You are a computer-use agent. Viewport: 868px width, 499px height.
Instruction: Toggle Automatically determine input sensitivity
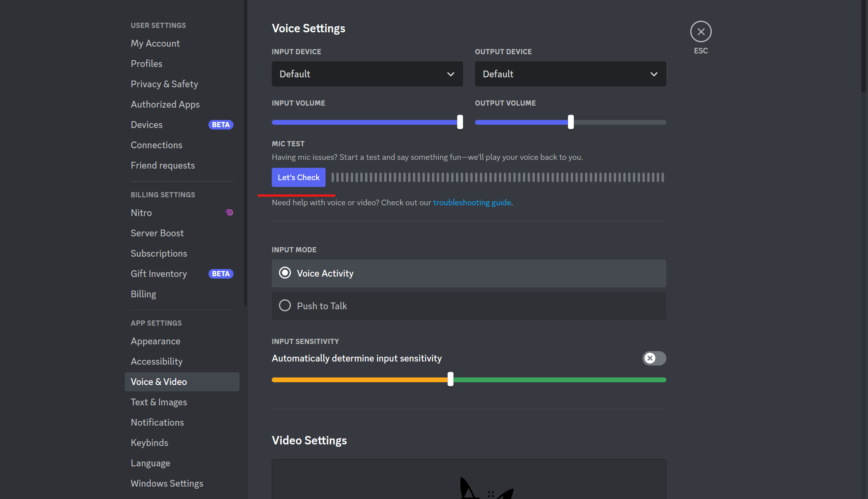654,358
